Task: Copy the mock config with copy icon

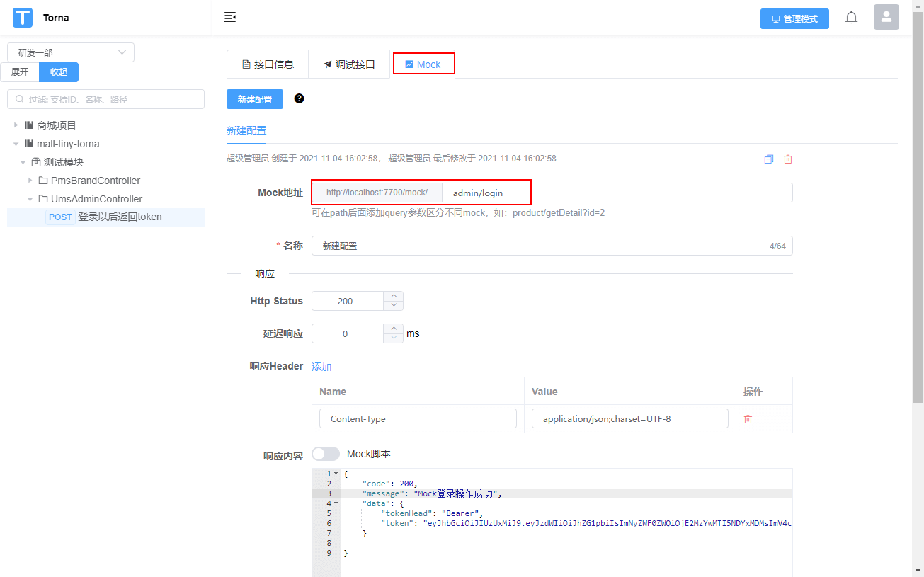Action: (769, 159)
